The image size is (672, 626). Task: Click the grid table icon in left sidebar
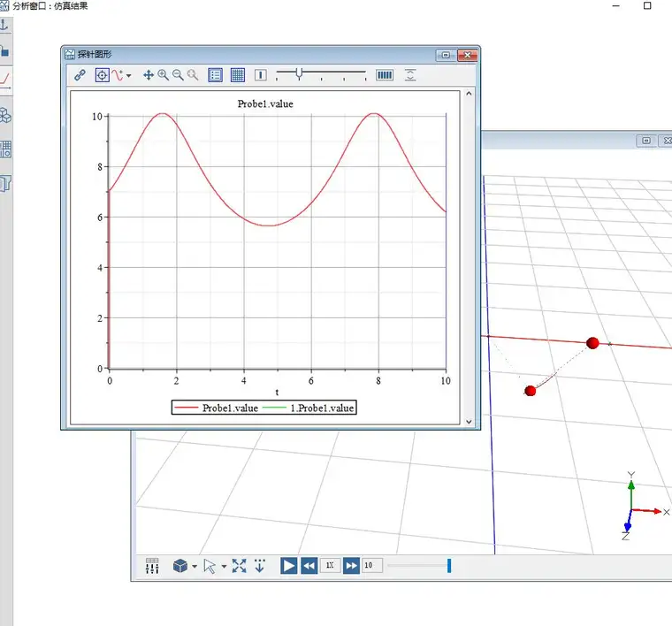[5, 149]
